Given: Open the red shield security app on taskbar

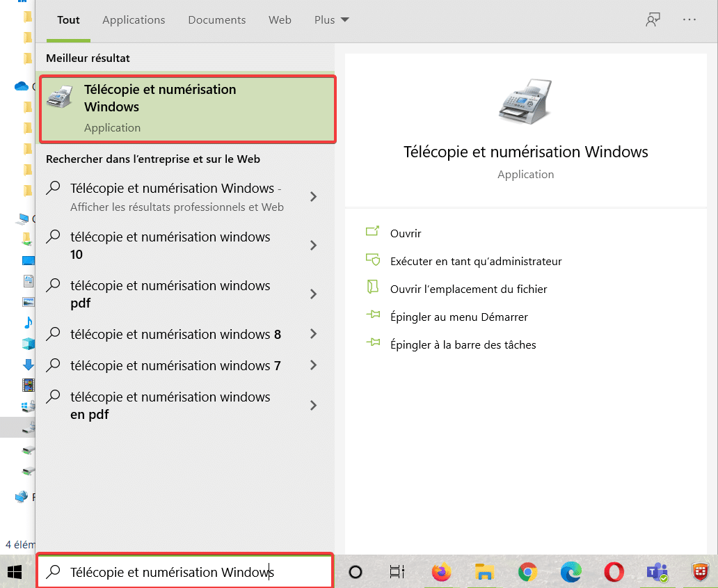Looking at the screenshot, I should click(700, 572).
